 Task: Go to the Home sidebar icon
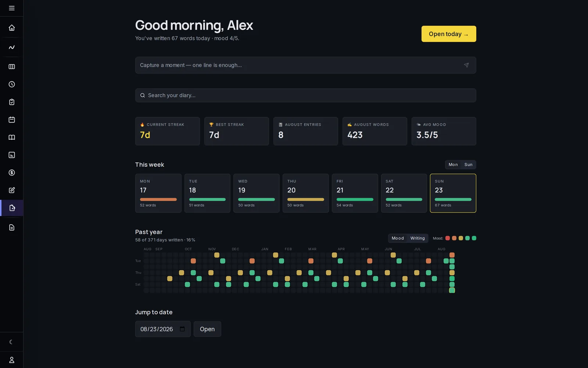[x=12, y=28]
